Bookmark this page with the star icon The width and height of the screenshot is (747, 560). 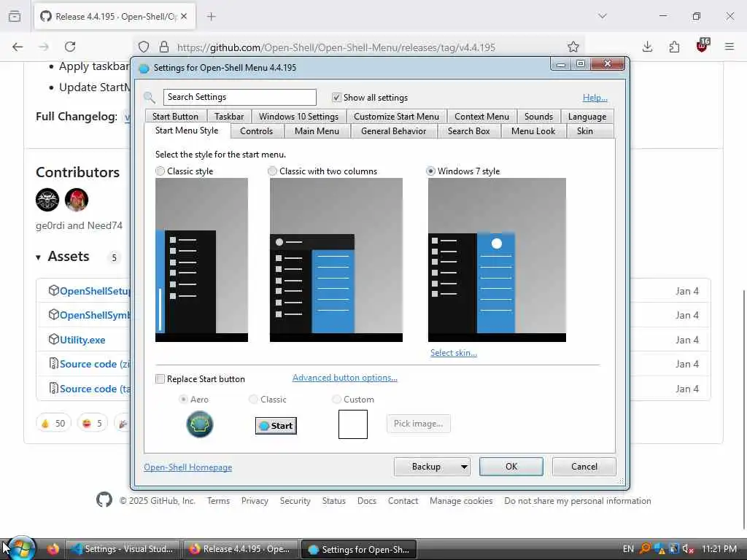(573, 47)
